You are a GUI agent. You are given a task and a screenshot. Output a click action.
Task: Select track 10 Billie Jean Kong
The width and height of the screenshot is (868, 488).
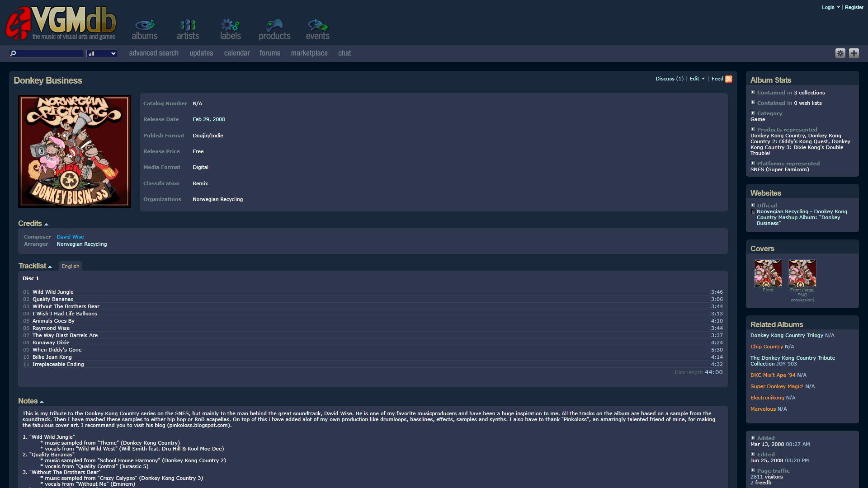point(52,357)
